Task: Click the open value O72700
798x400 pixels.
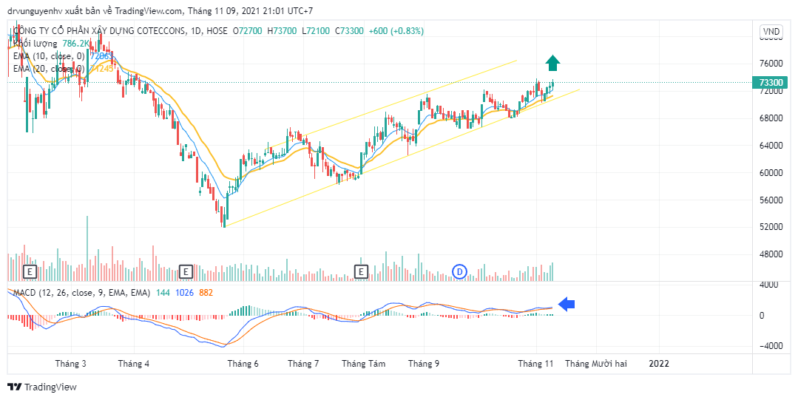Action: coord(247,31)
